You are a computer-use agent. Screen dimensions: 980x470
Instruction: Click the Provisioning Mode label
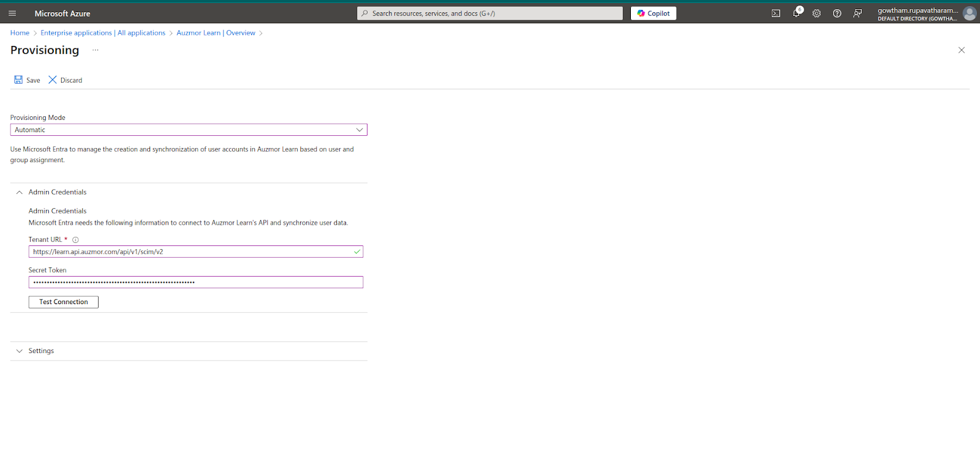click(38, 117)
